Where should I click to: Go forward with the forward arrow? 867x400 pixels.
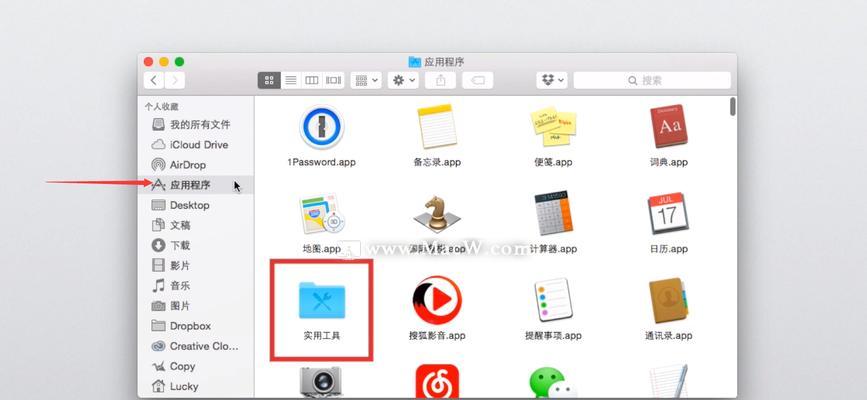click(175, 80)
